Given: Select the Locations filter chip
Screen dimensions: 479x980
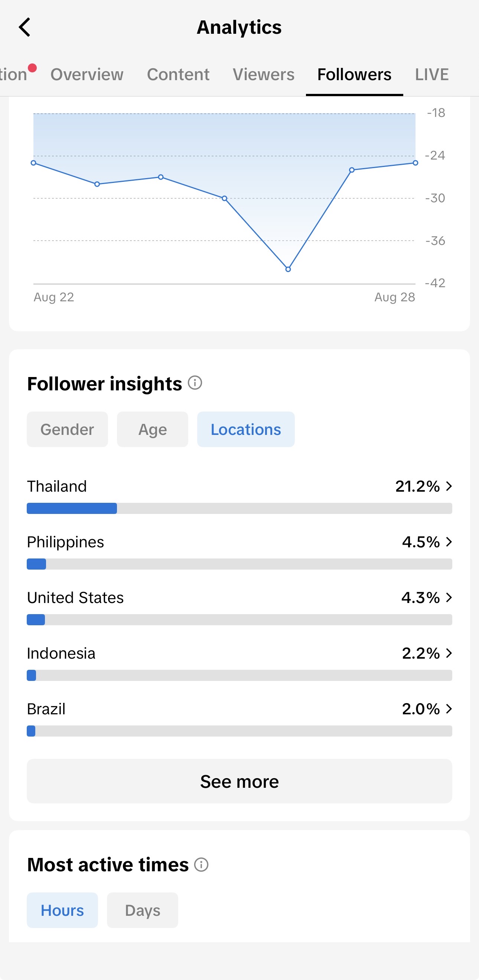Looking at the screenshot, I should [246, 429].
